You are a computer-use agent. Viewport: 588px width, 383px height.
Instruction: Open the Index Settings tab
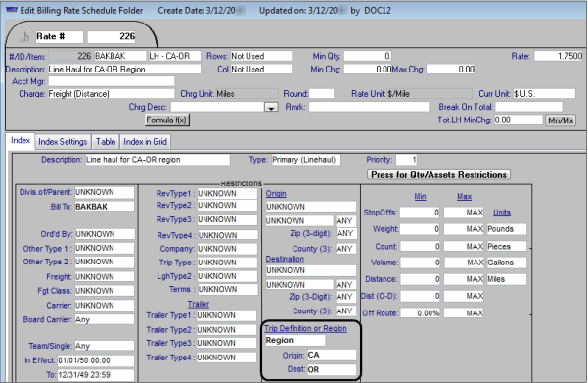(x=63, y=142)
